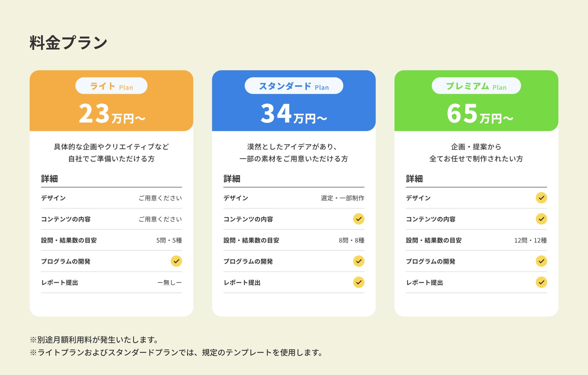Select the プレミアム Plan label badge
Image resolution: width=588 pixels, height=375 pixels.
pyautogui.click(x=476, y=86)
